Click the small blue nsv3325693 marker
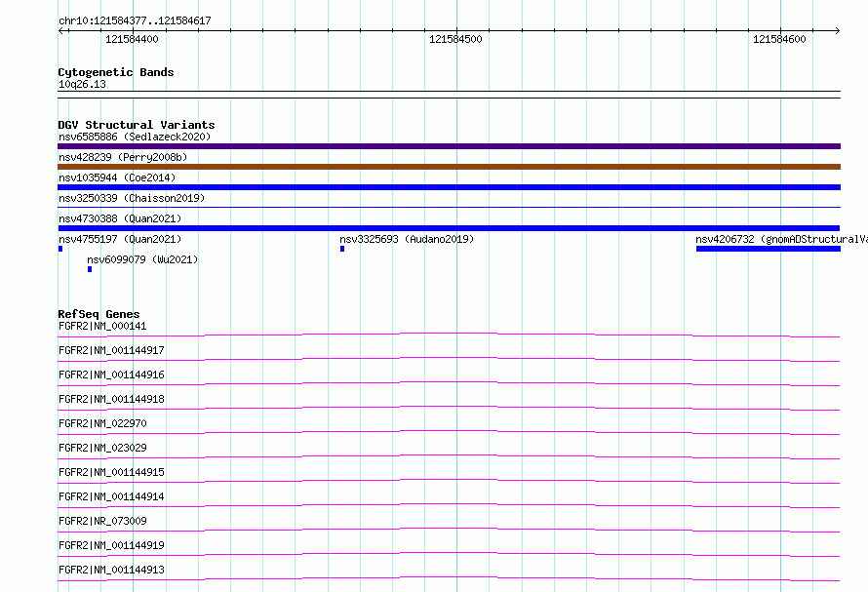The image size is (868, 592). (342, 249)
